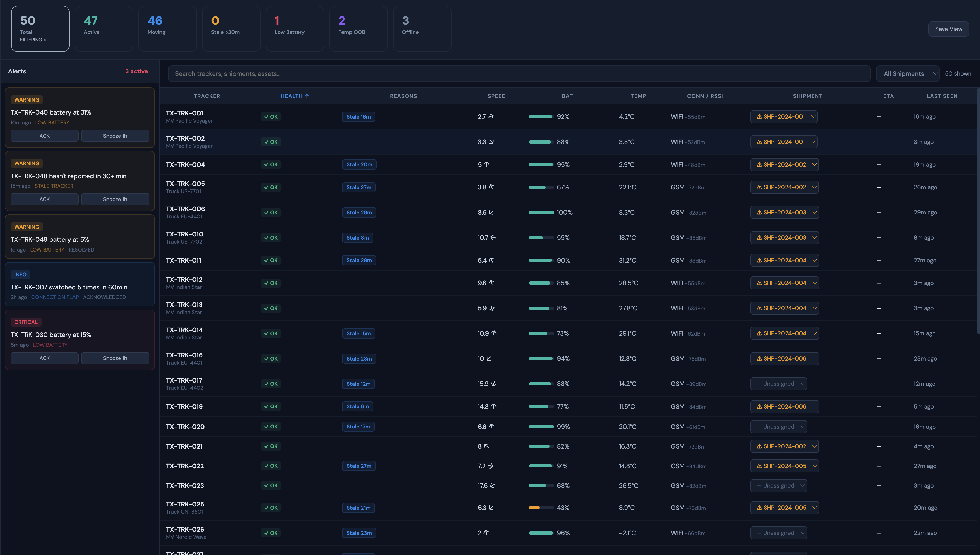Expand the SHP-2024-004 dropdown for TX-TRK-011
The width and height of the screenshot is (980, 555).
click(814, 260)
